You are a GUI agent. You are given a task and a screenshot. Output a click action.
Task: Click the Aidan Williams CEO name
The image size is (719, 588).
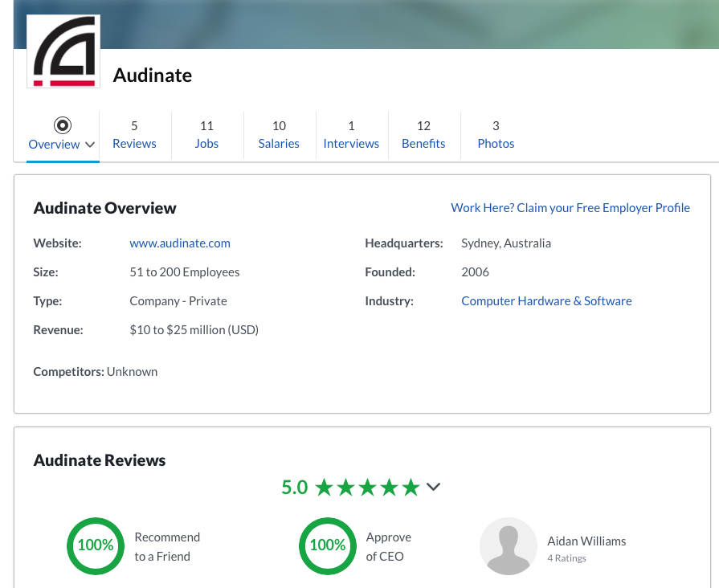coord(586,541)
